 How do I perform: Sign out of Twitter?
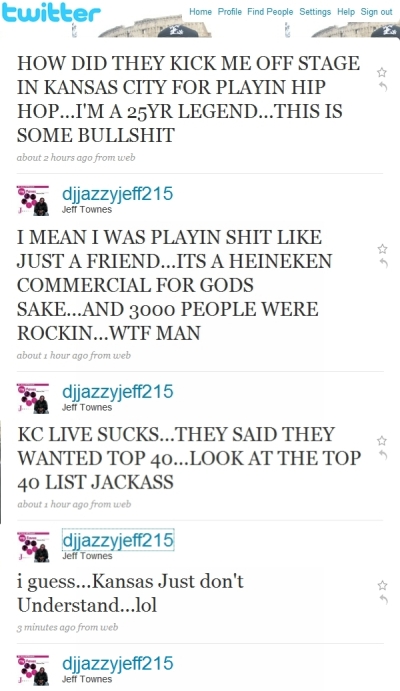[376, 12]
